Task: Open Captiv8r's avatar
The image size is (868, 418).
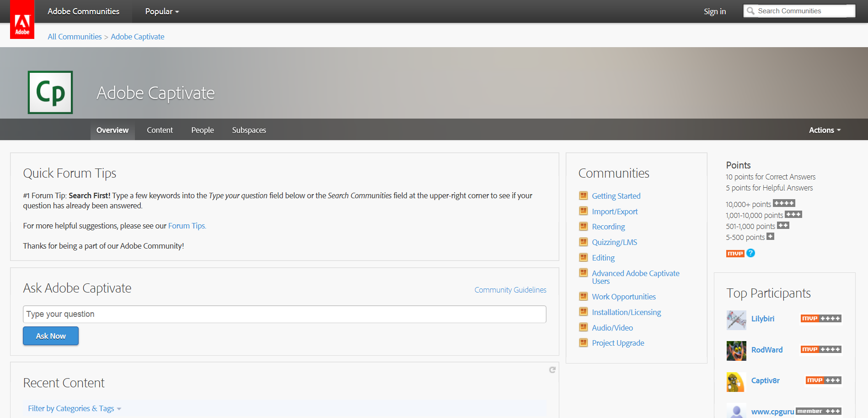Action: tap(736, 382)
